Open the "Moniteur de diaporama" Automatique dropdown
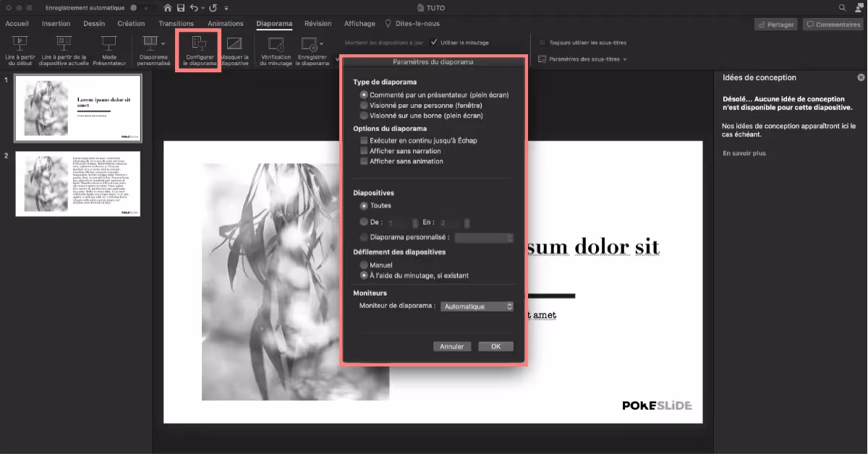The image size is (868, 454). (477, 306)
